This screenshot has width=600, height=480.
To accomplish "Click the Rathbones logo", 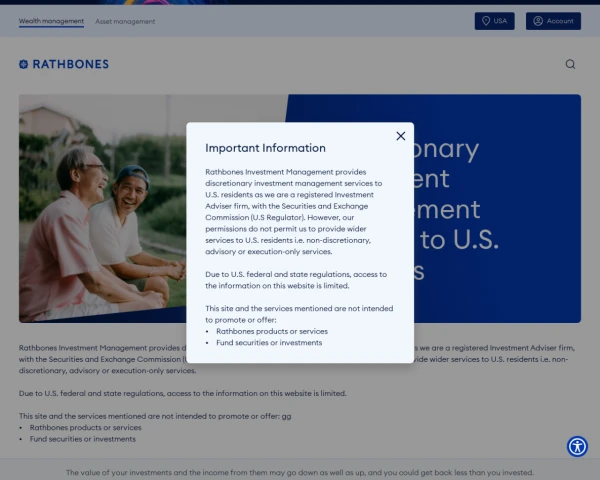I will [64, 64].
